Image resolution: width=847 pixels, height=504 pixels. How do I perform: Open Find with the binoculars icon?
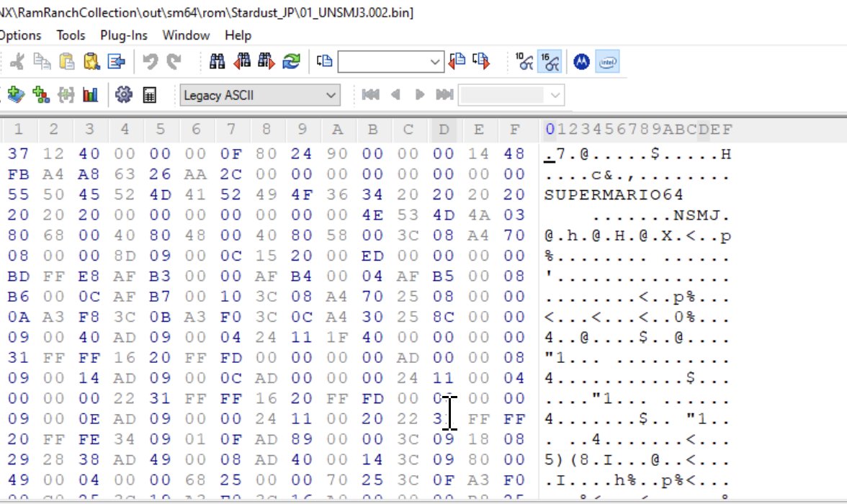(218, 62)
